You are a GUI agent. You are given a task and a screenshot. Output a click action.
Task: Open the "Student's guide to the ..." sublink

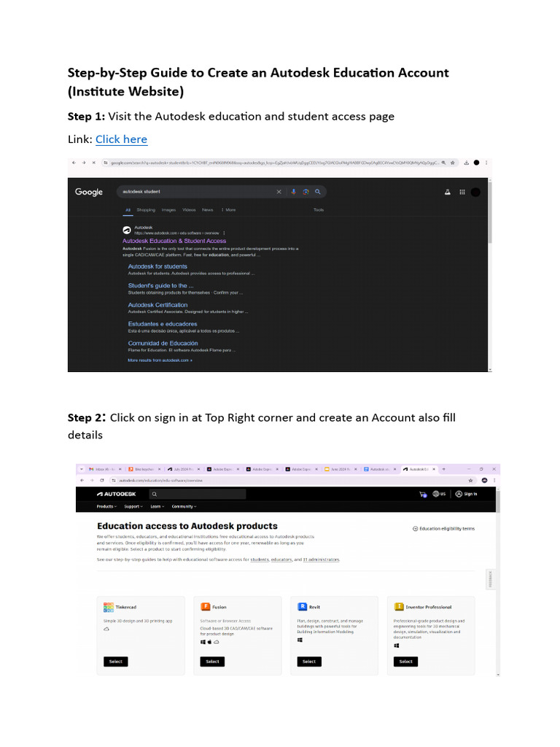point(160,285)
